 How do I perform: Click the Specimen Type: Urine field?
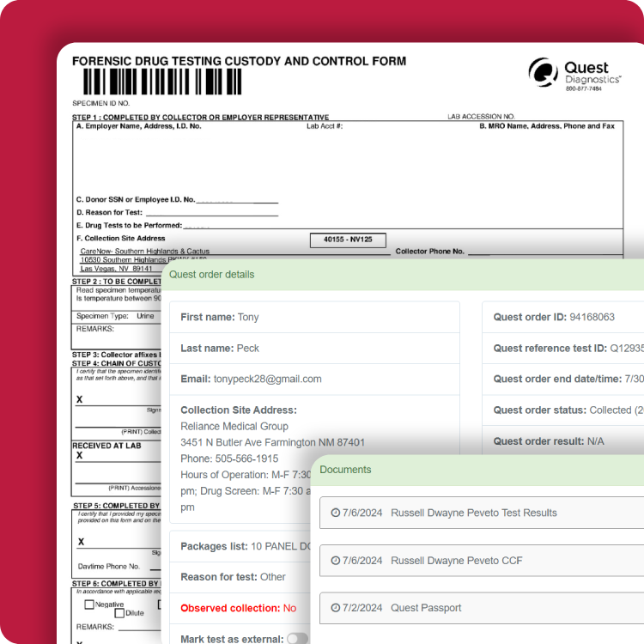point(115,316)
